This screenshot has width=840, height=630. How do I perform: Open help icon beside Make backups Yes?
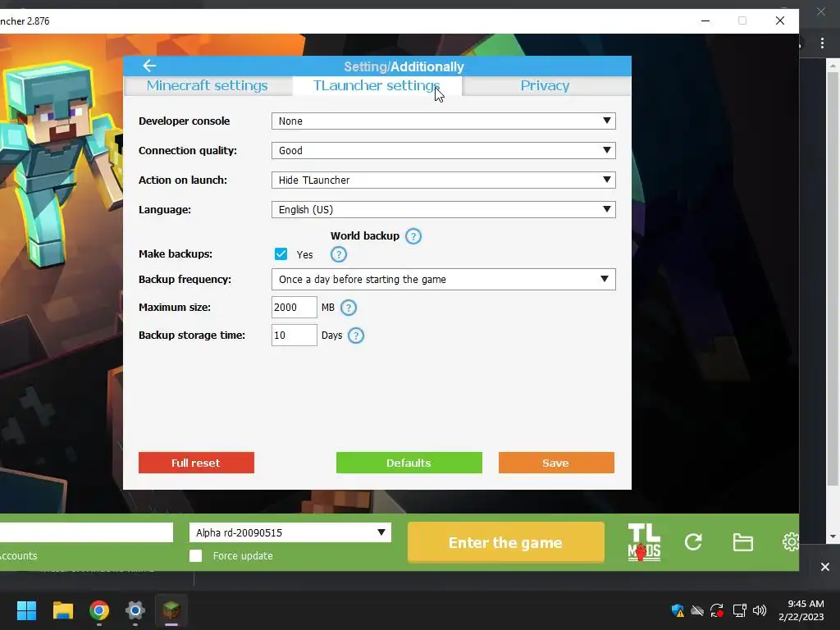click(339, 254)
